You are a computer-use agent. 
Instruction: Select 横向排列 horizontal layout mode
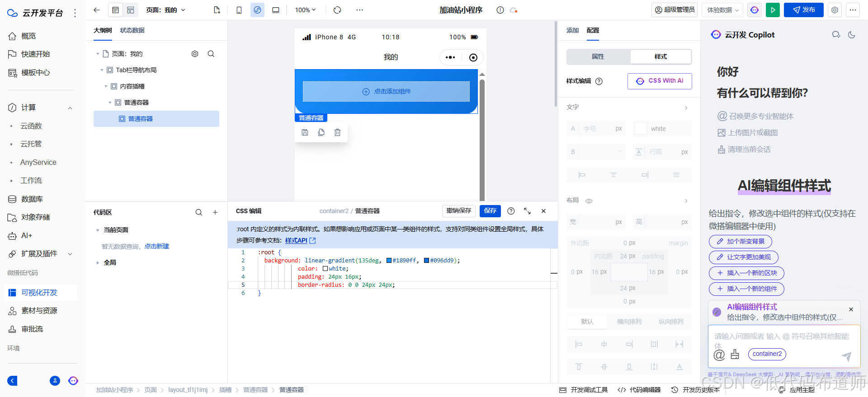(629, 322)
